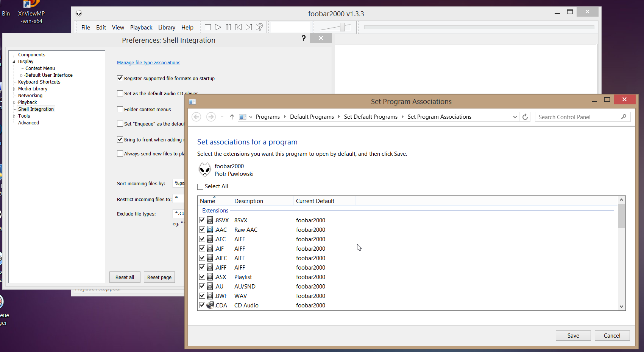Click the Pause playback icon

228,27
